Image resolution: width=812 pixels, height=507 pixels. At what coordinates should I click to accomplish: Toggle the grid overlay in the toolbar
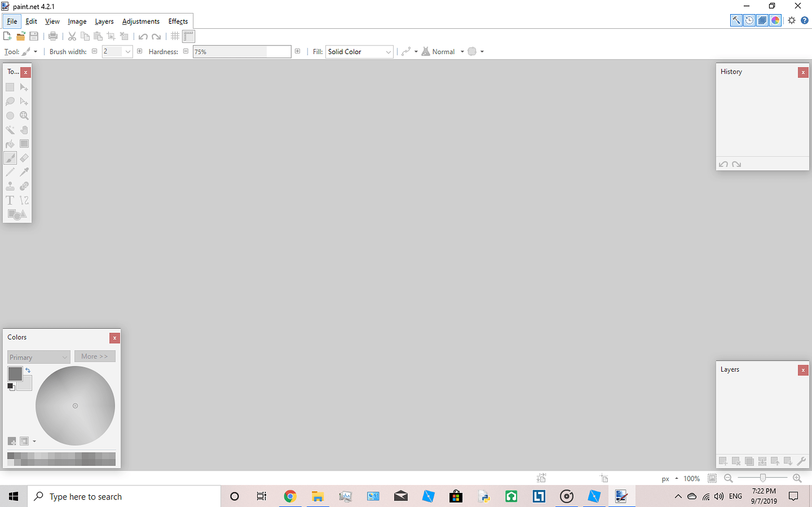[175, 36]
